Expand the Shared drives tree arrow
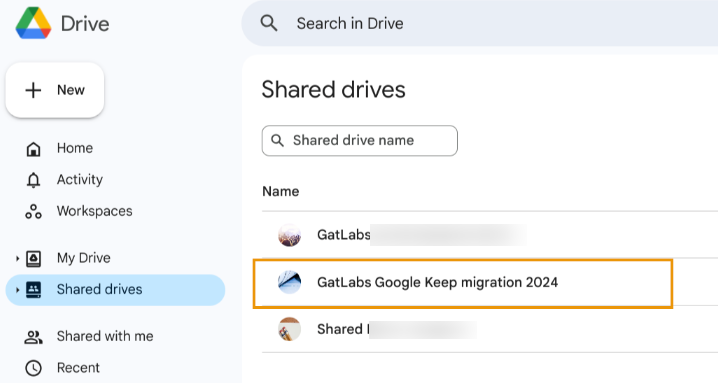Image resolution: width=718 pixels, height=383 pixels. tap(17, 290)
